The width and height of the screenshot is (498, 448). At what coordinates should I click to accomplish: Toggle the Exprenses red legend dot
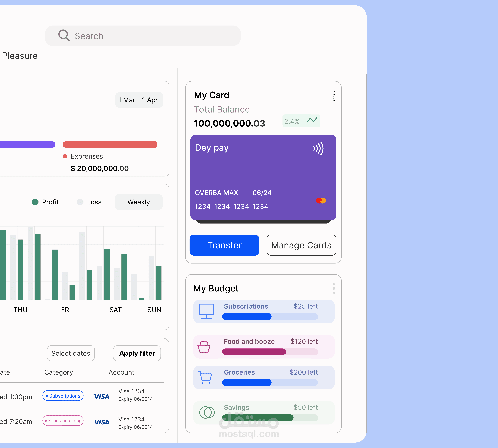pyautogui.click(x=65, y=156)
